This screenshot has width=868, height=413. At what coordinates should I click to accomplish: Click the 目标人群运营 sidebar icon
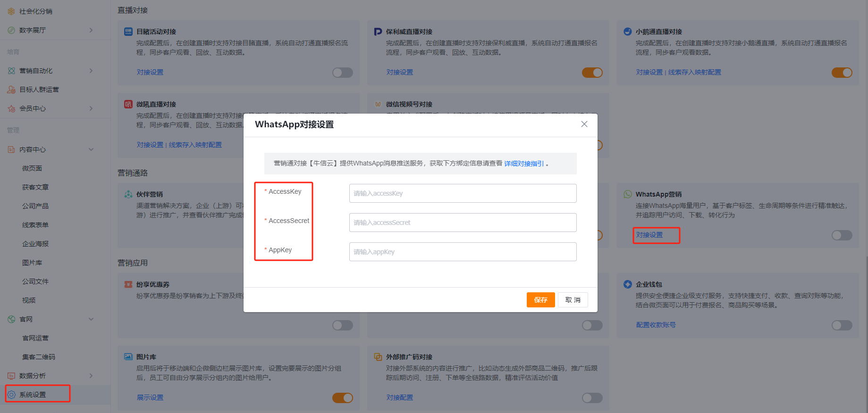click(x=11, y=90)
